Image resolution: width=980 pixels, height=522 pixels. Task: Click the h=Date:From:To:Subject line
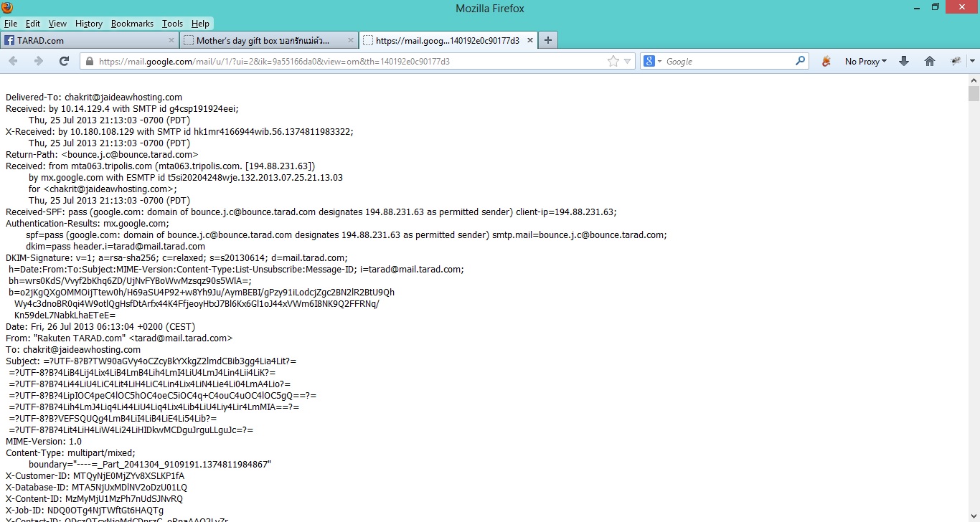coord(236,270)
